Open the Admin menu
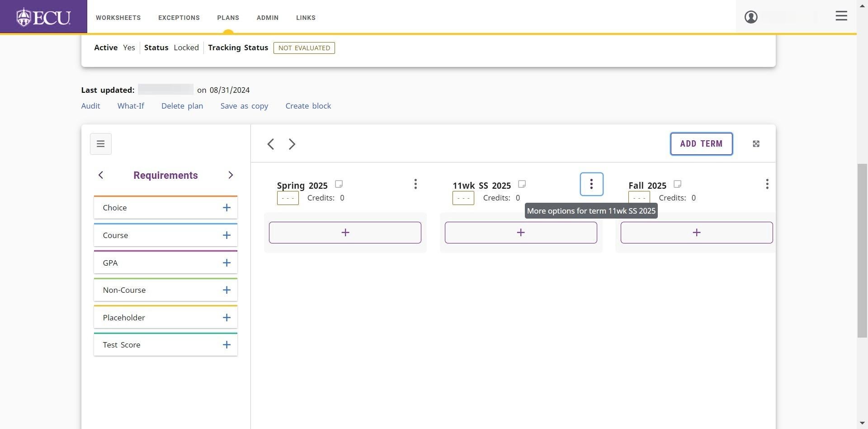 pyautogui.click(x=268, y=18)
